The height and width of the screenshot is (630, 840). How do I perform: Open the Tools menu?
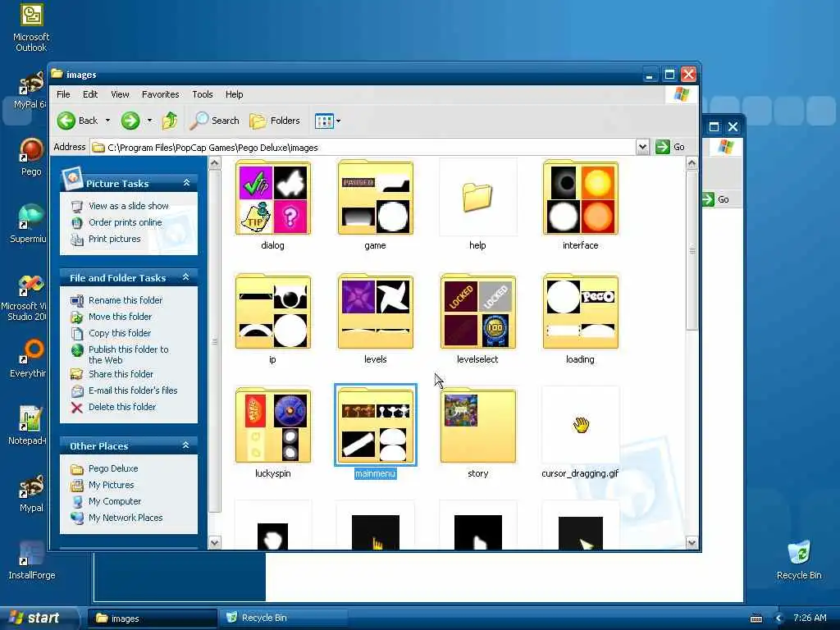click(x=203, y=94)
